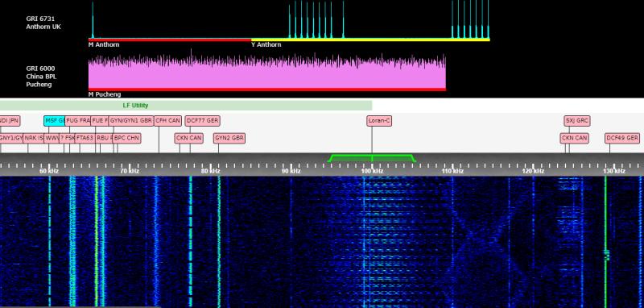Click the 70 kHz mark on frequency scale
The width and height of the screenshot is (644, 308).
(x=130, y=171)
